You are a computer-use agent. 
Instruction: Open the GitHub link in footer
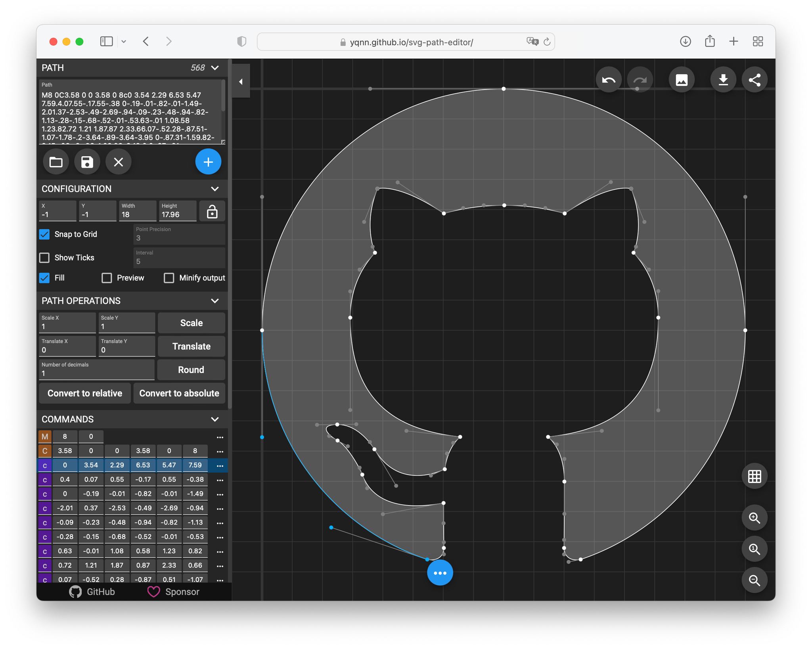pos(92,592)
